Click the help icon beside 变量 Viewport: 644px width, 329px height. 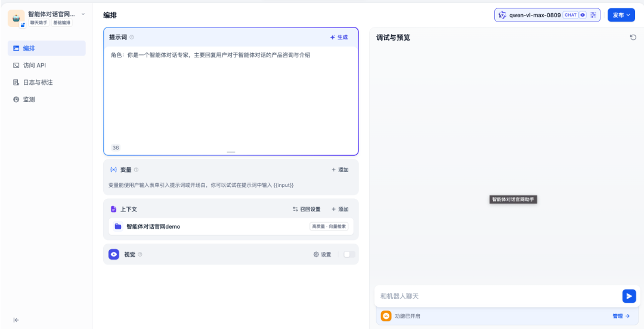point(137,170)
